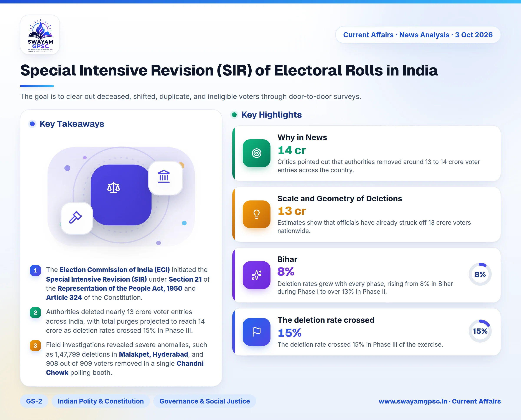Viewport: 521px width, 420px height.
Task: Click the Bihar card title
Action: point(287,259)
